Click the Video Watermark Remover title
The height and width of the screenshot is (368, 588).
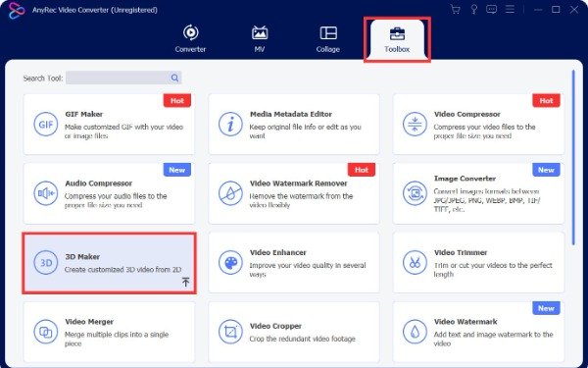pyautogui.click(x=299, y=184)
